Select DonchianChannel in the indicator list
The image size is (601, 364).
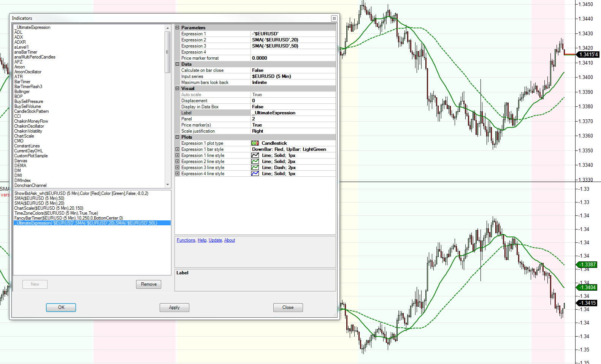click(x=30, y=185)
